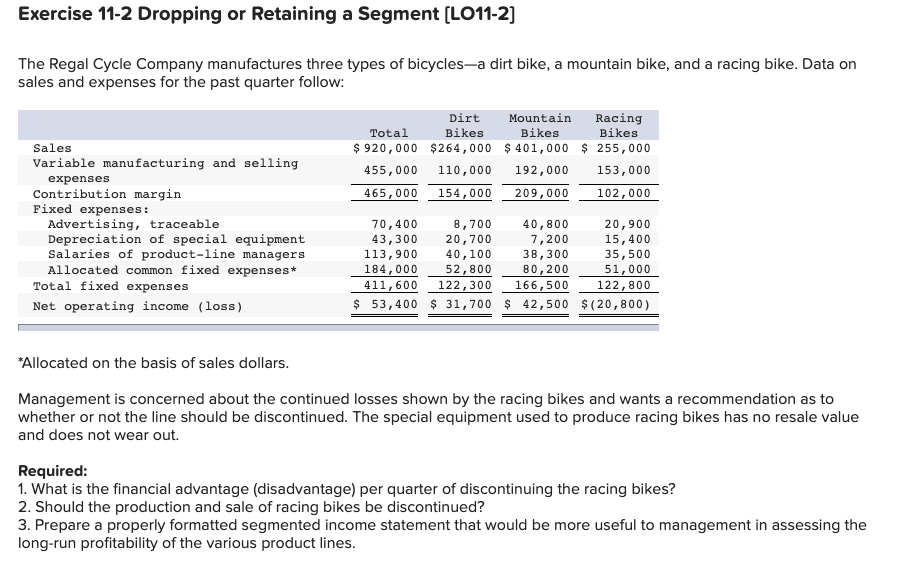Click total fixed expenses '411,600'
The image size is (902, 569).
[391, 285]
